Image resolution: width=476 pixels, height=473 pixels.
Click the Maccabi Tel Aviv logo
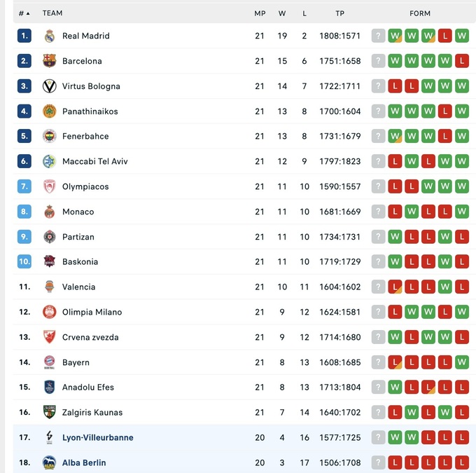[x=50, y=161]
